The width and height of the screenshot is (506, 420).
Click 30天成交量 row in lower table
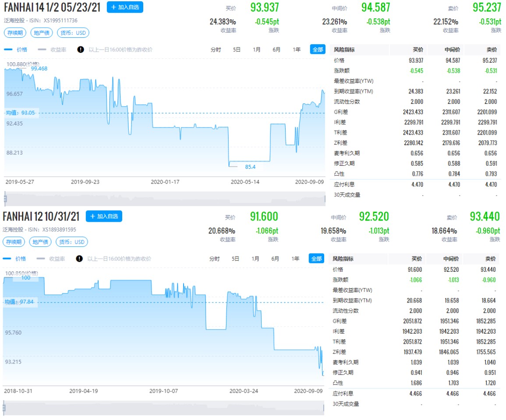(x=414, y=404)
